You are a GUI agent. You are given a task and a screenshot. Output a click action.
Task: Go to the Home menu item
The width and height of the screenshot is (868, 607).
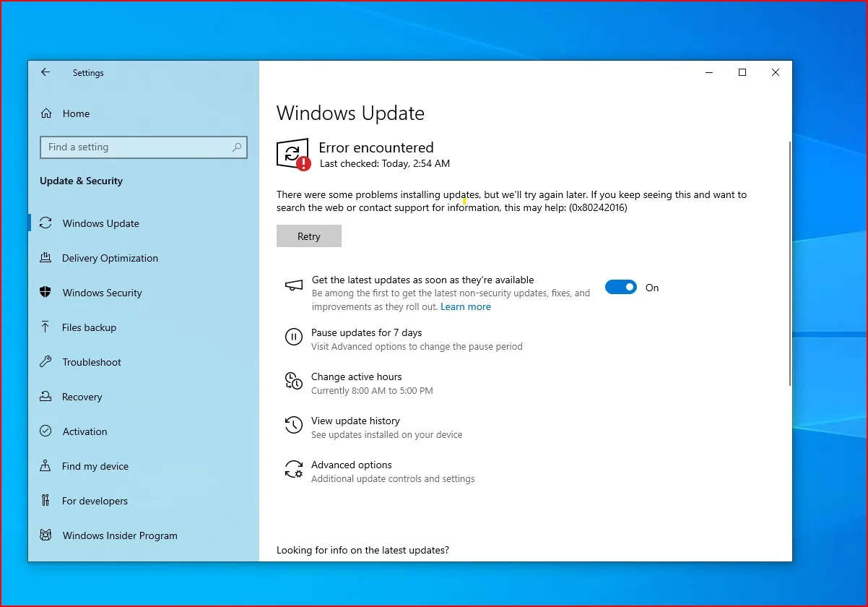[74, 113]
